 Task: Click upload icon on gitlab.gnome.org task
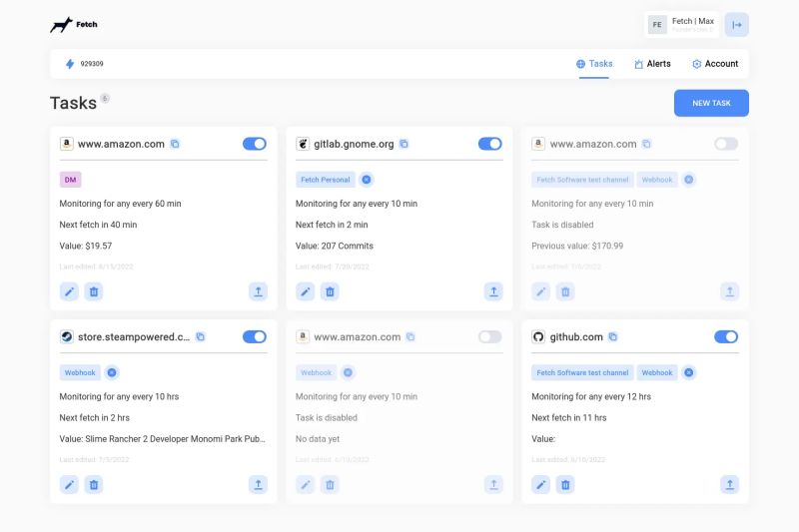click(493, 291)
